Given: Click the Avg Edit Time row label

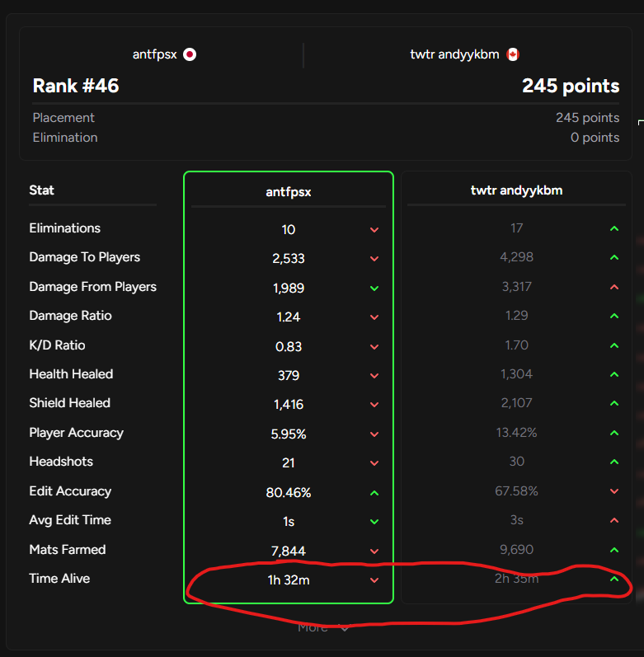Looking at the screenshot, I should click(70, 520).
